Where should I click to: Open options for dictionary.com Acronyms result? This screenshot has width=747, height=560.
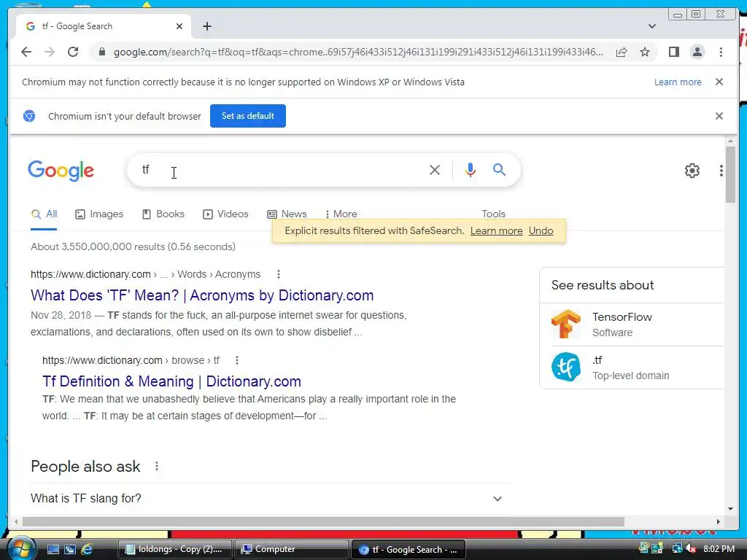[278, 274]
